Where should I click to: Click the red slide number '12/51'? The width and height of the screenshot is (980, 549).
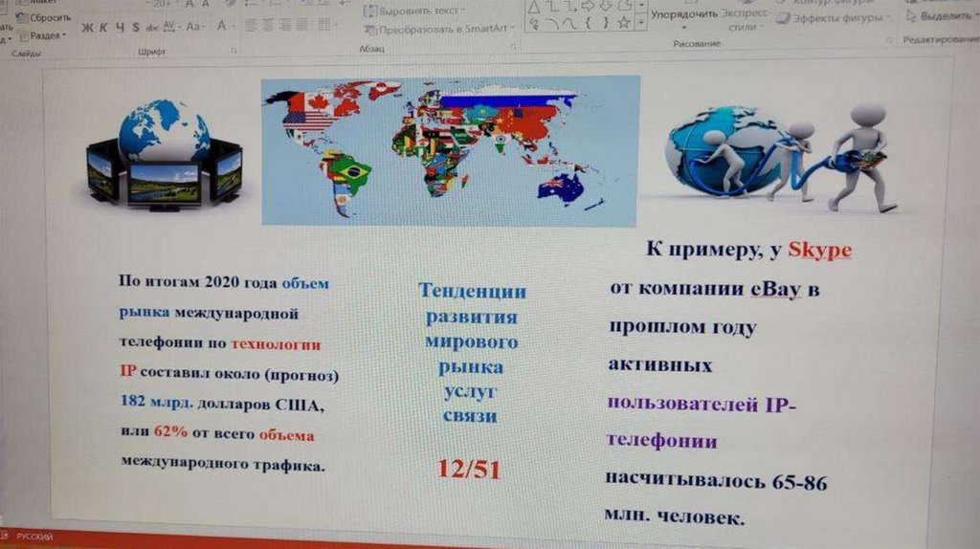click(x=469, y=469)
